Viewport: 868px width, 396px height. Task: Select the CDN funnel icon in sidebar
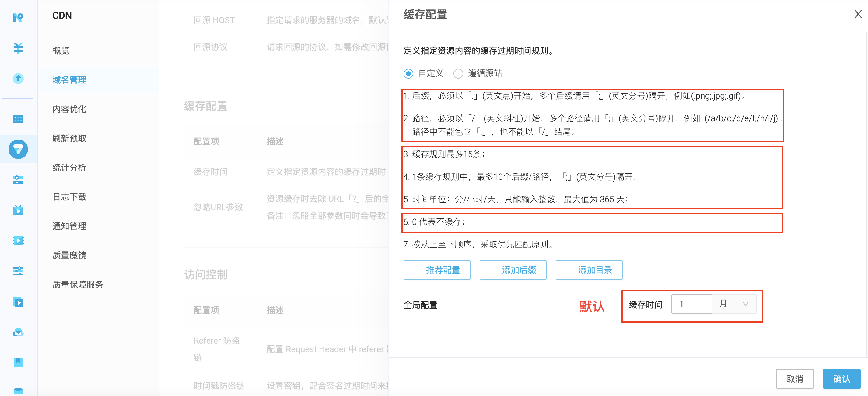[x=18, y=149]
